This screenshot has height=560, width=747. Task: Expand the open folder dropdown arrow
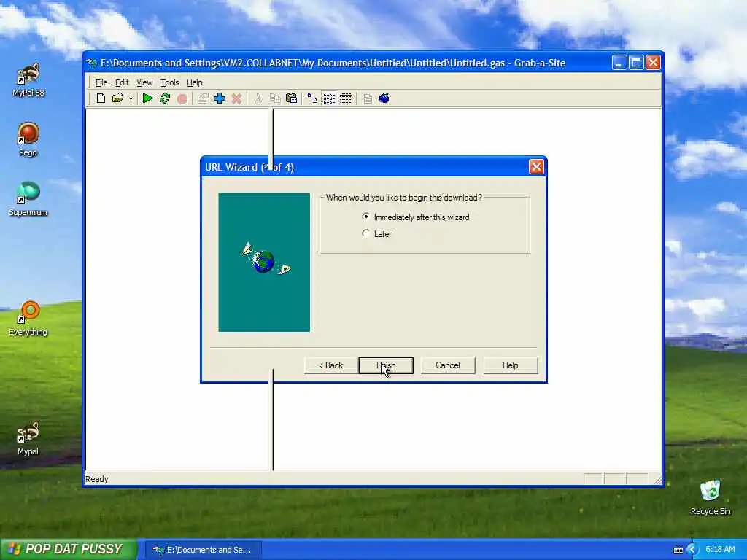tap(131, 99)
